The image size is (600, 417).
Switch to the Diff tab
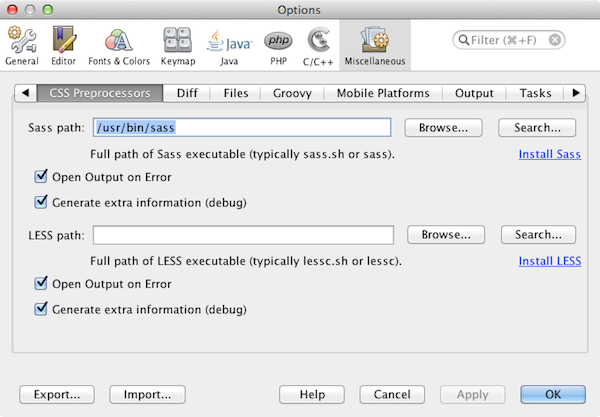pos(187,93)
